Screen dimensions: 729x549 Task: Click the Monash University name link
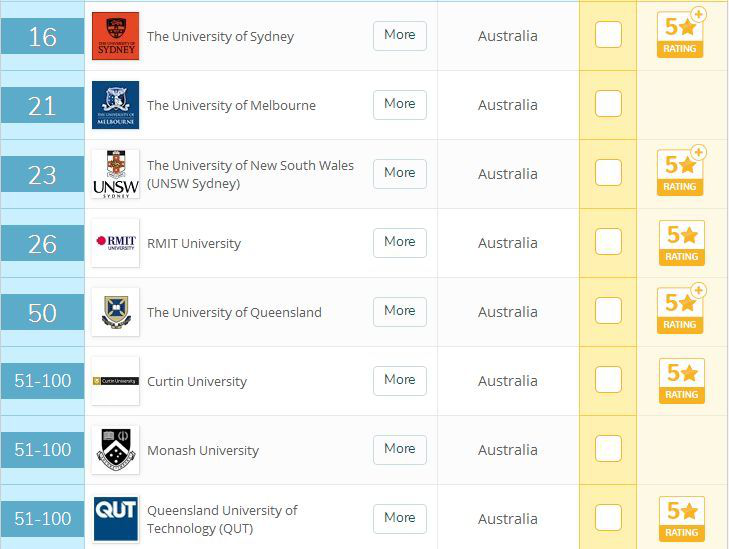point(202,450)
